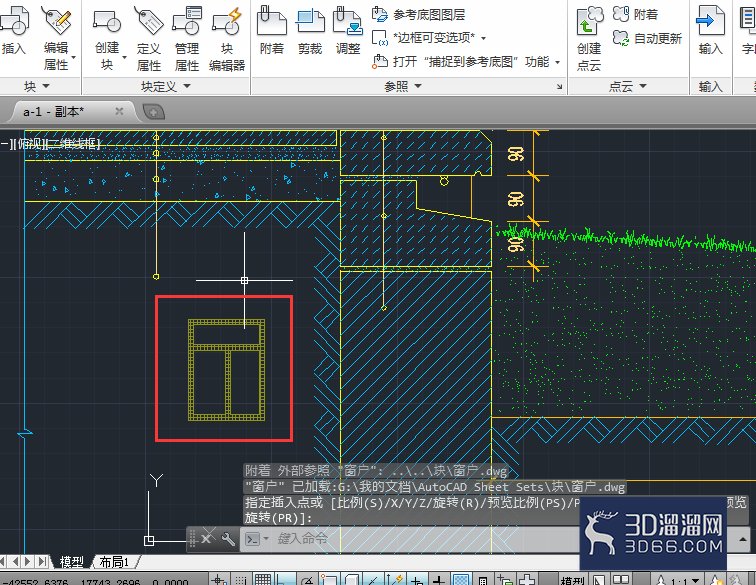Viewport: 756px width, 585px height.
Task: Expand the 块定义 panel
Action: pos(166,87)
